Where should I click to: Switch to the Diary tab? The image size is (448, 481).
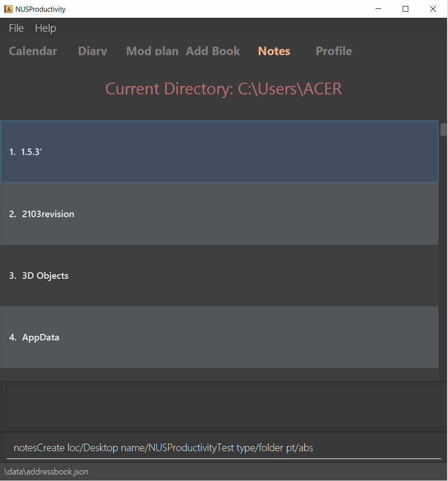92,51
